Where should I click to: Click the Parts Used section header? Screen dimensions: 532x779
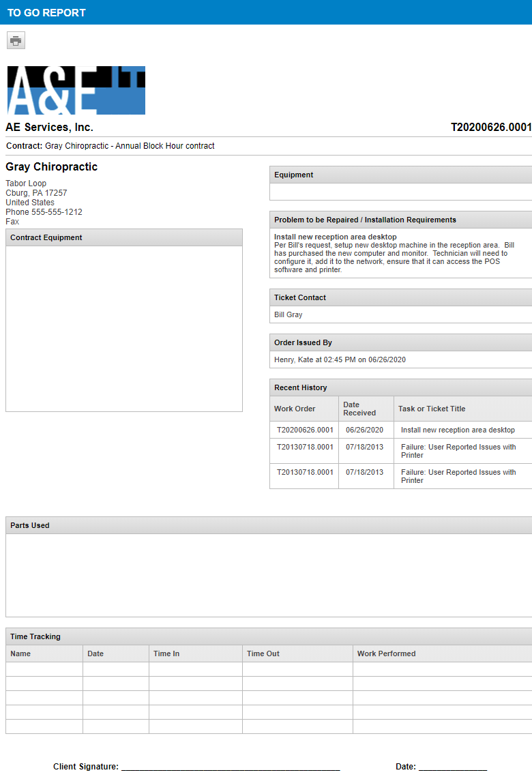pyautogui.click(x=269, y=526)
